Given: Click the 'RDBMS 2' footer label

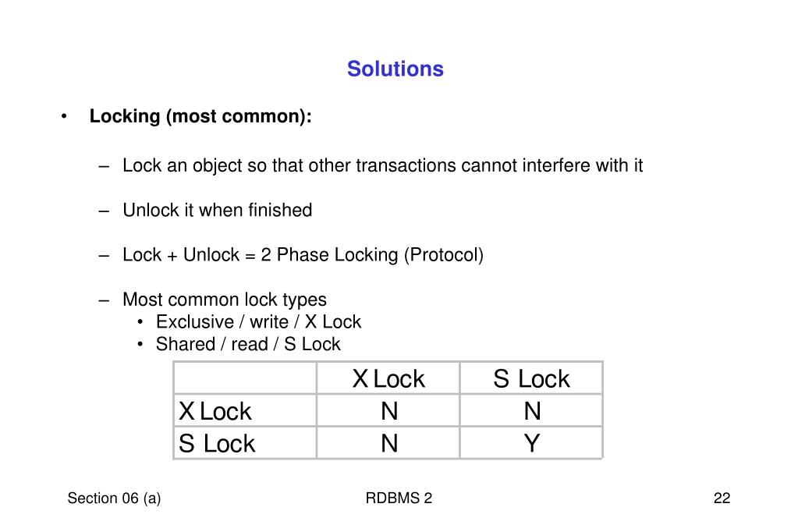Looking at the screenshot, I should [399, 498].
